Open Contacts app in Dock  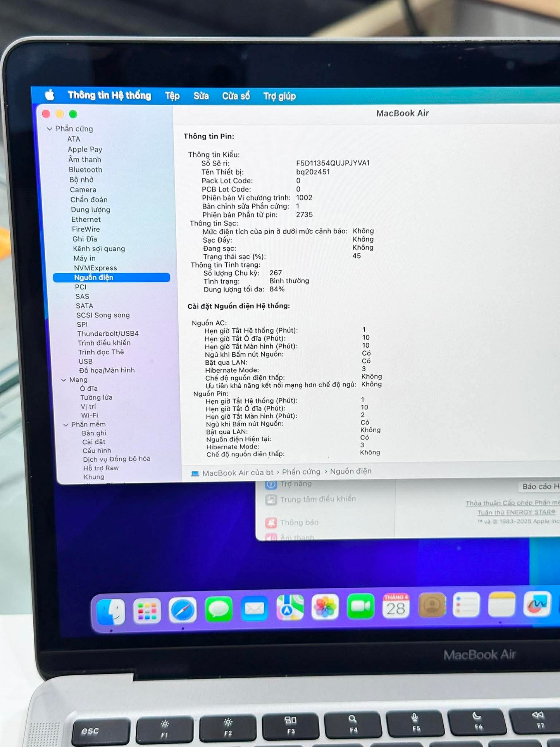click(431, 605)
